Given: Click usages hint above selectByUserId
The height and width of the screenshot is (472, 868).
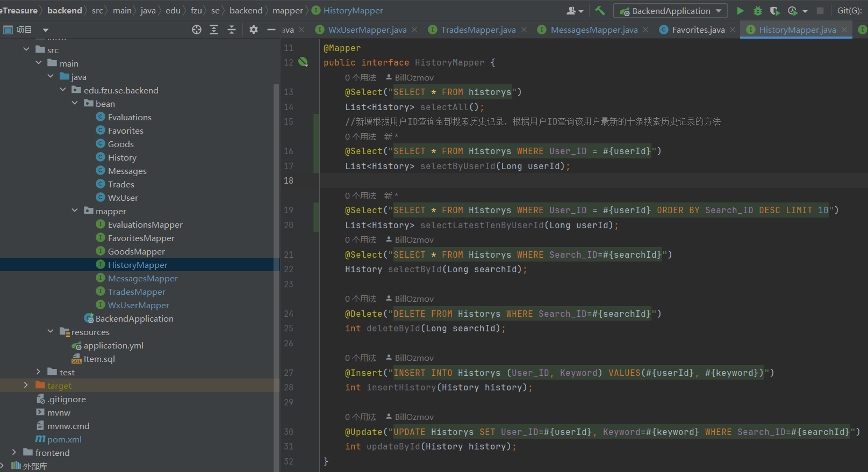Looking at the screenshot, I should (361, 136).
